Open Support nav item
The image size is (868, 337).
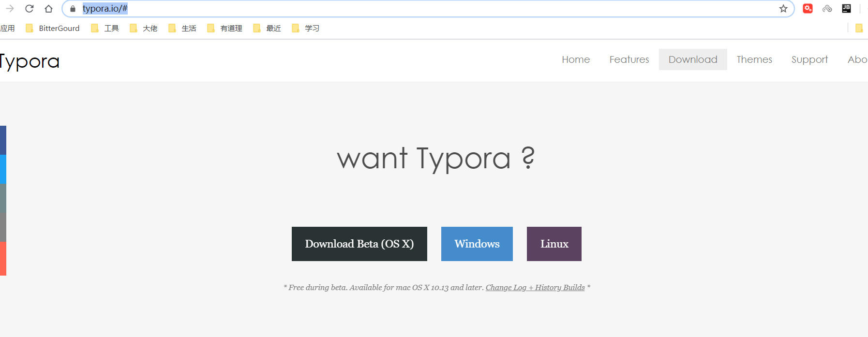(809, 59)
